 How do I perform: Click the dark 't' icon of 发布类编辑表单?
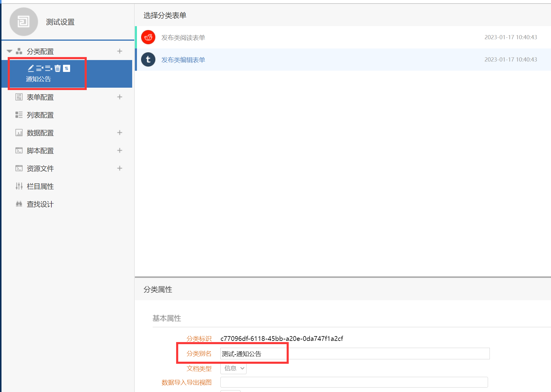[x=148, y=59]
